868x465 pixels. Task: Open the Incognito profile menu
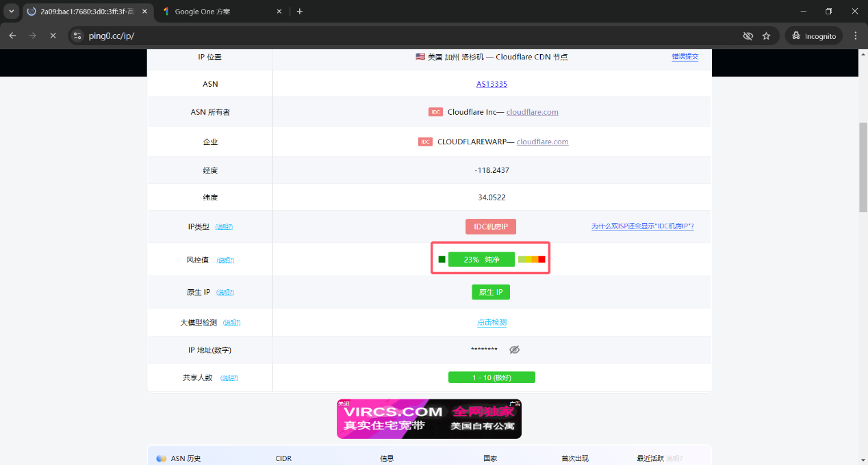(x=814, y=36)
